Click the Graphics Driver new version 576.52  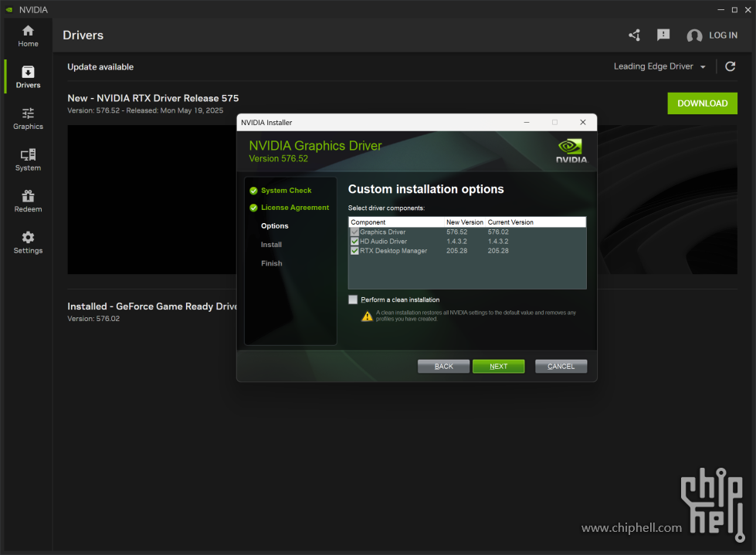pos(456,232)
